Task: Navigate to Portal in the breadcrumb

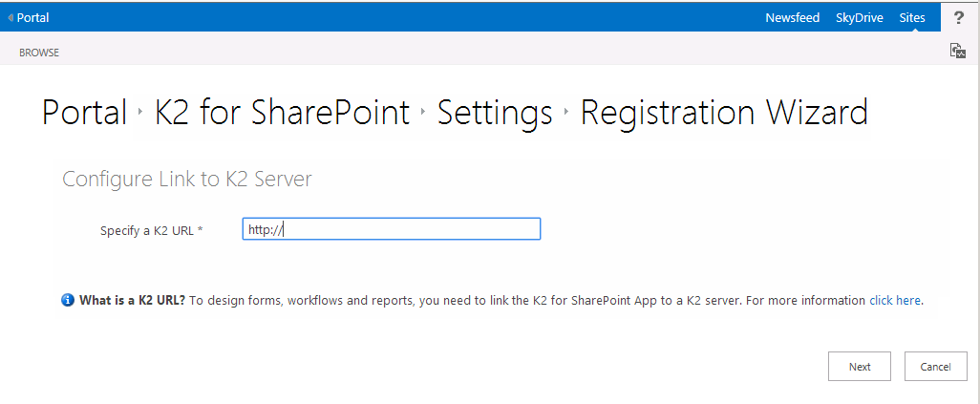Action: click(x=84, y=113)
